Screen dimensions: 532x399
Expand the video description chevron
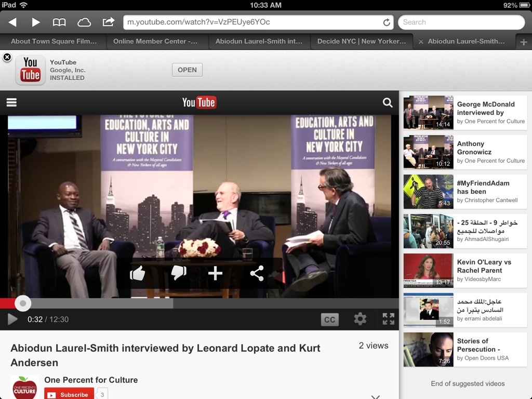tap(375, 396)
